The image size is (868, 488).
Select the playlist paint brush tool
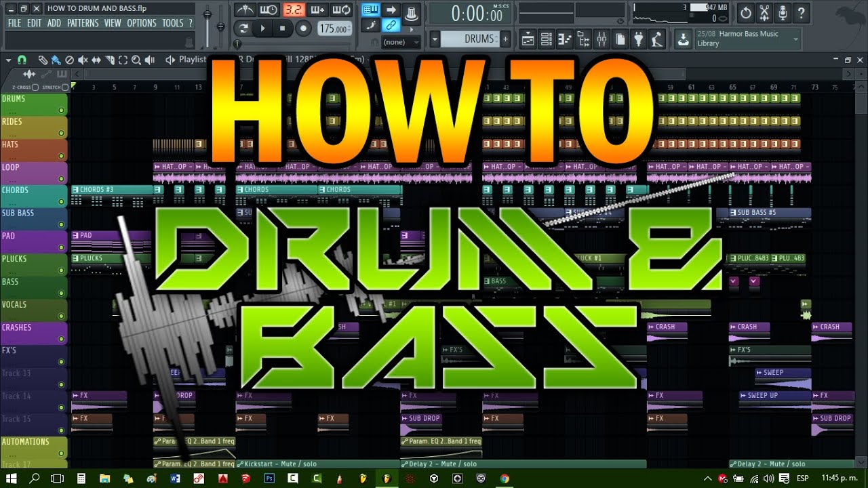click(x=56, y=60)
